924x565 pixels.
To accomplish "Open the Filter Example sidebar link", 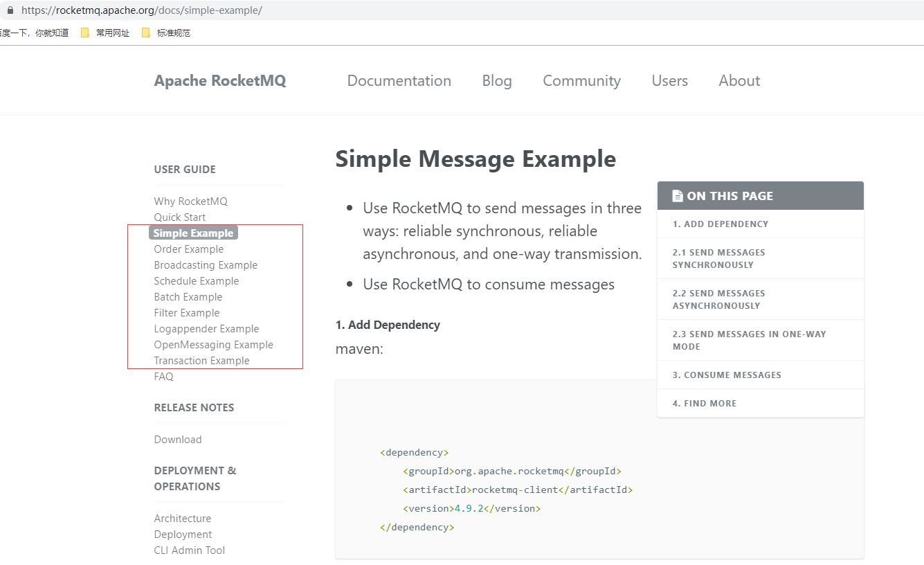I will pos(187,313).
